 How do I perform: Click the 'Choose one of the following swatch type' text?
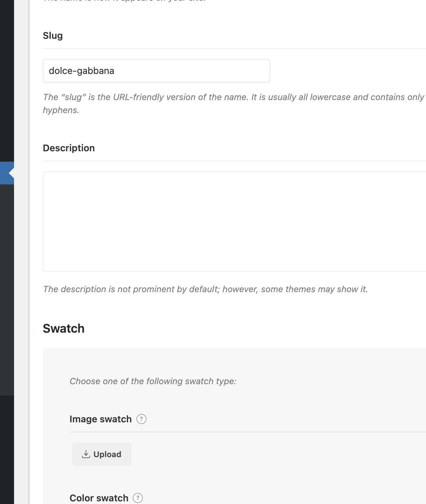click(x=153, y=381)
